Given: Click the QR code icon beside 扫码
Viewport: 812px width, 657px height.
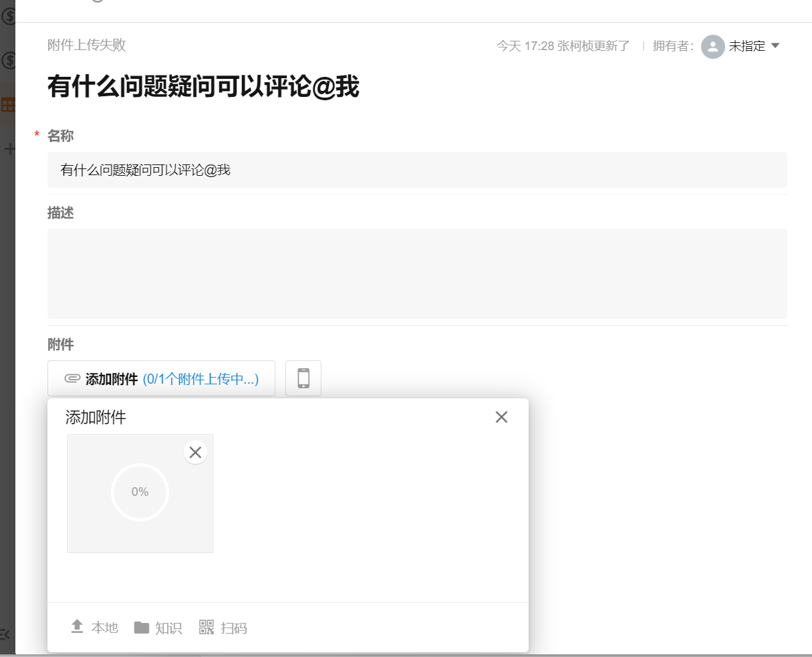Looking at the screenshot, I should point(207,627).
